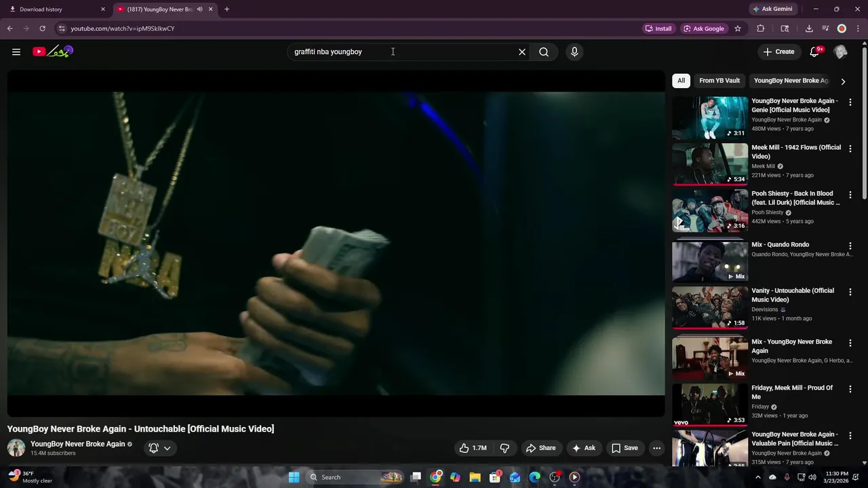Open the YouTube hamburger guide menu
The height and width of the screenshot is (488, 868).
pos(16,52)
